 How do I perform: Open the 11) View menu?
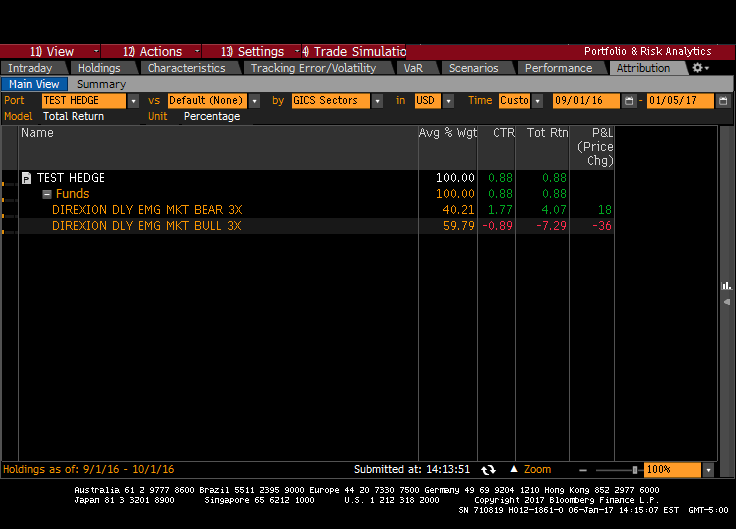coord(51,51)
